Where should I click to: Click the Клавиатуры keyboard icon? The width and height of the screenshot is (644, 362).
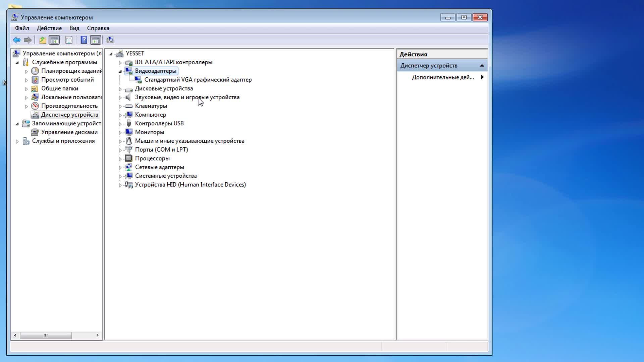[129, 106]
